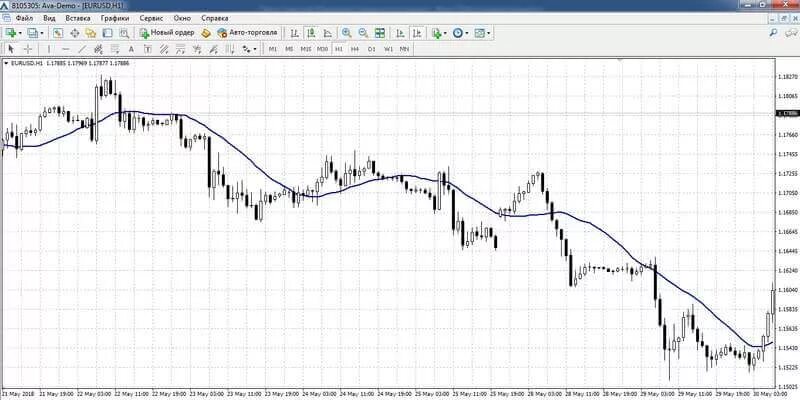Select the text label tool T
Screen dimensions: 800x400
147,49
